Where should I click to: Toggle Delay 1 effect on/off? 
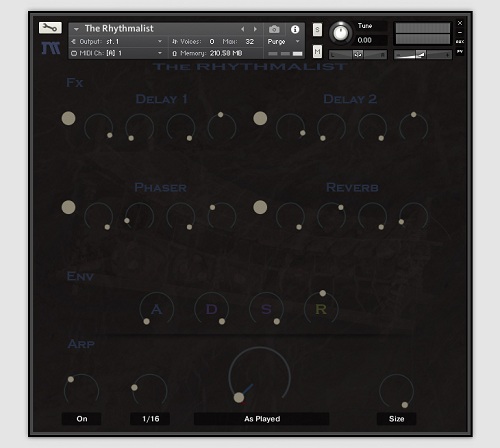click(68, 118)
